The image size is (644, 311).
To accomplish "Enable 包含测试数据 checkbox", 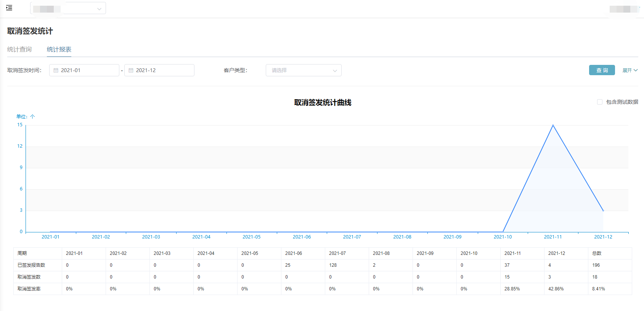I will (x=600, y=102).
